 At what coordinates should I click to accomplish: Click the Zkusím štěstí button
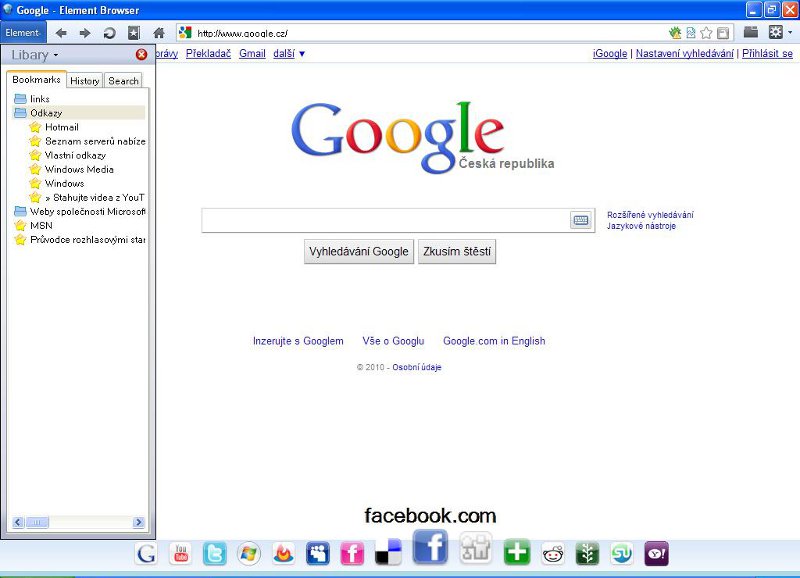click(x=457, y=252)
